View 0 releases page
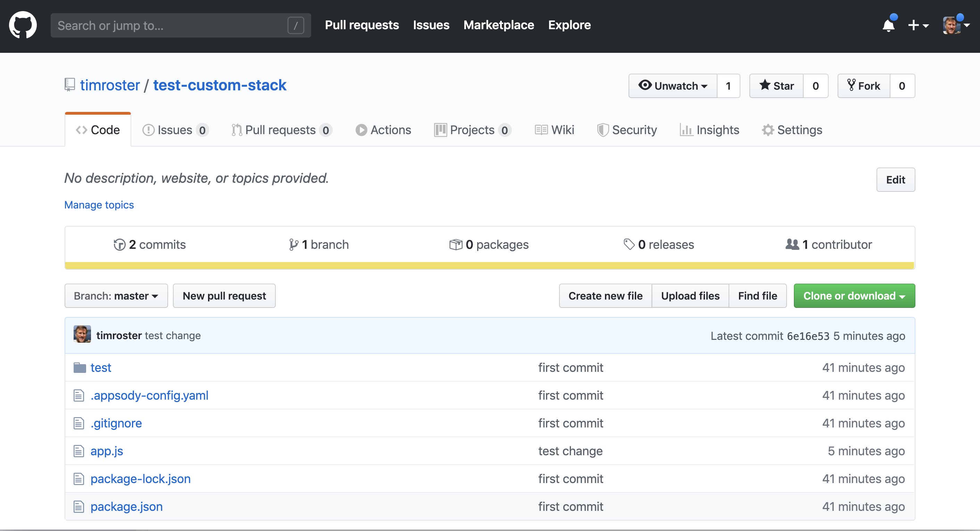Image resolution: width=980 pixels, height=531 pixels. [659, 244]
